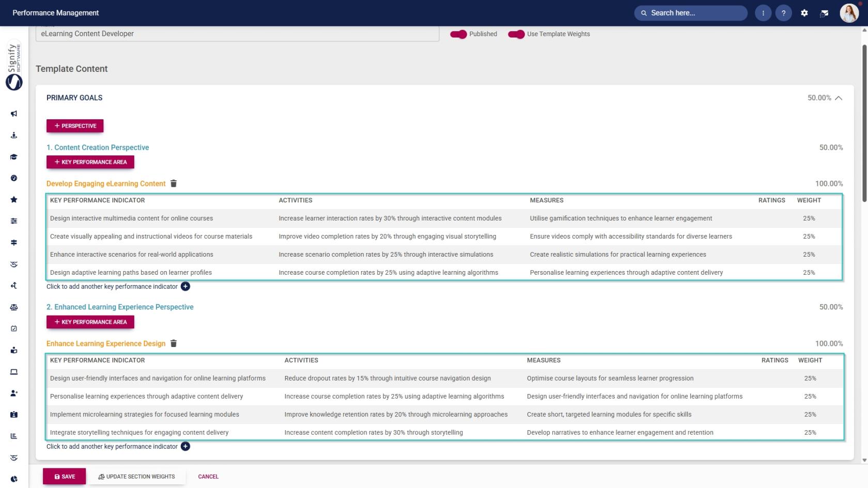The width and height of the screenshot is (868, 488).
Task: Add another indicator under Content Creation Perspective
Action: [185, 287]
